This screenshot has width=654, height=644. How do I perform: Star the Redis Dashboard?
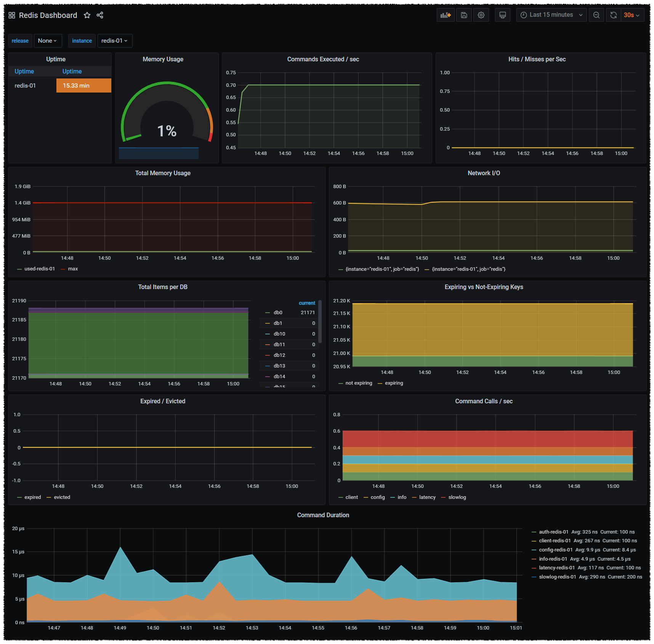tap(87, 15)
